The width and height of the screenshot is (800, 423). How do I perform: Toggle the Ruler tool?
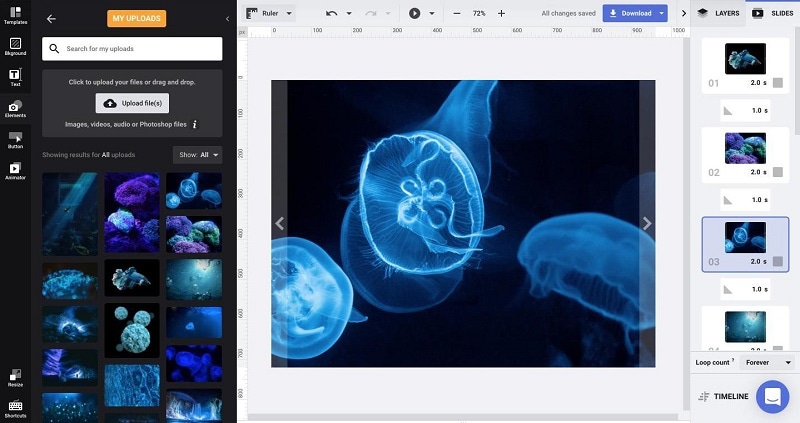pyautogui.click(x=263, y=13)
